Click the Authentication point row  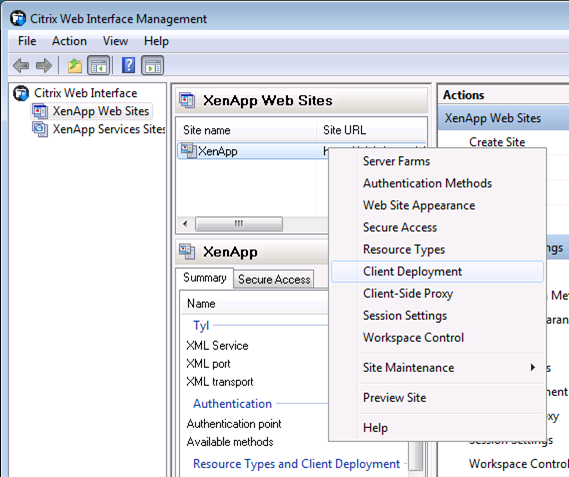[234, 424]
